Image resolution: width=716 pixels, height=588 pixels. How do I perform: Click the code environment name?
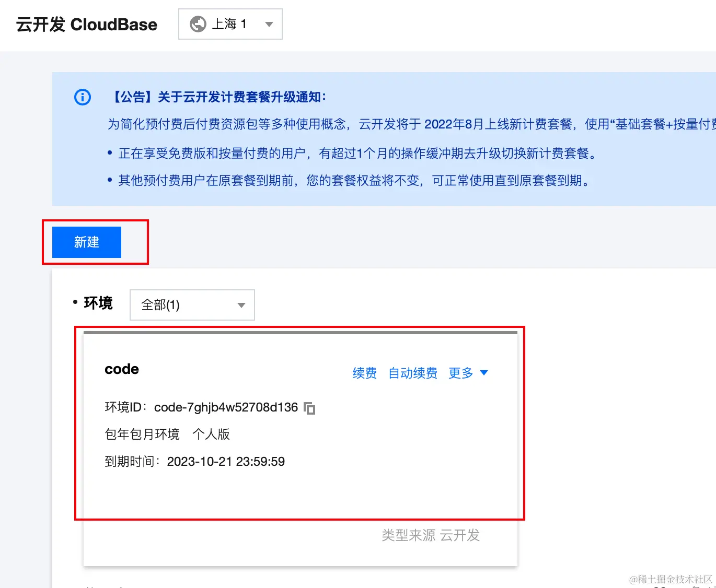pos(122,369)
